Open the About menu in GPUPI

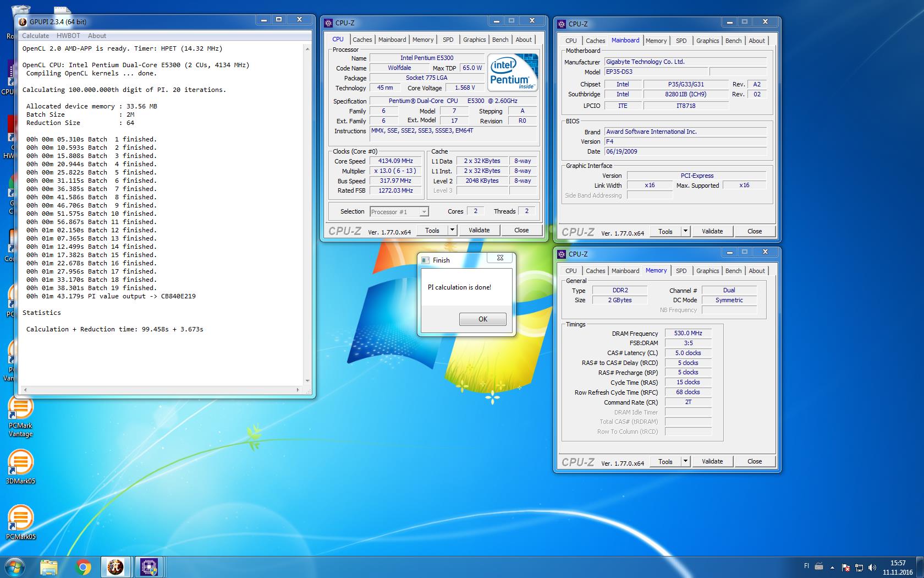point(97,35)
